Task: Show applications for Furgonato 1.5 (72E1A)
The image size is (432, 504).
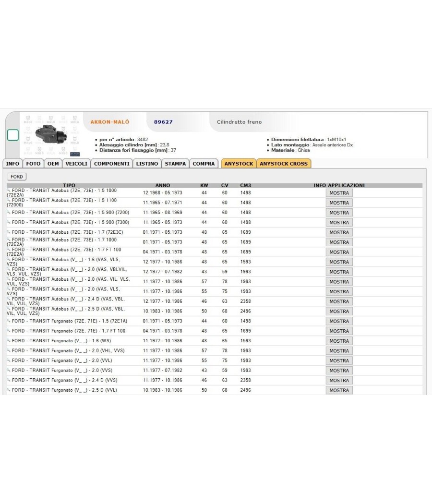Action: pyautogui.click(x=339, y=321)
